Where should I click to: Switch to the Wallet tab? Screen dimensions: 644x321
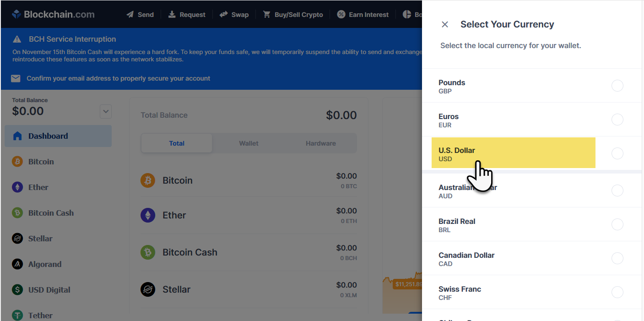(249, 143)
